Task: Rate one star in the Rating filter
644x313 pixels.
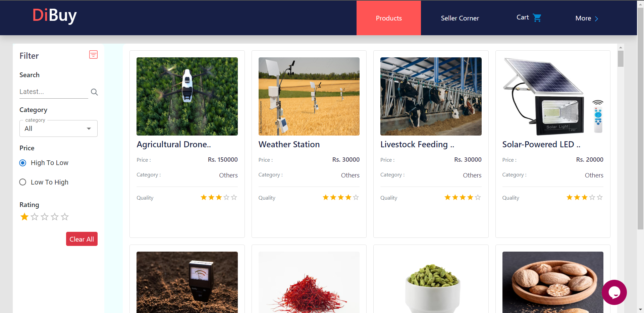Action: click(24, 217)
